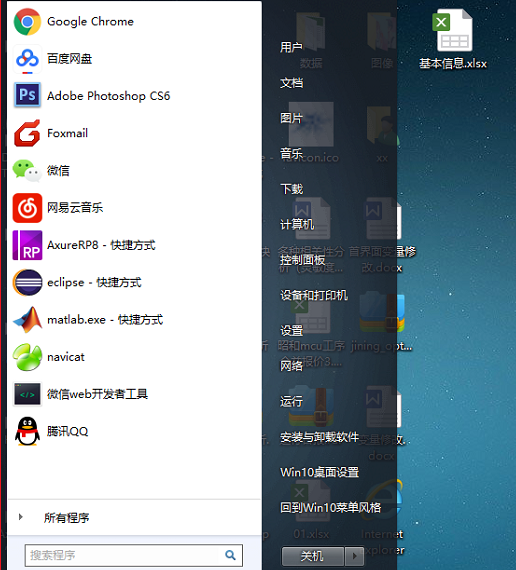This screenshot has height=570, width=516.
Task: Click the 'eclipse - 快捷方式' text label
Action: [x=94, y=282]
